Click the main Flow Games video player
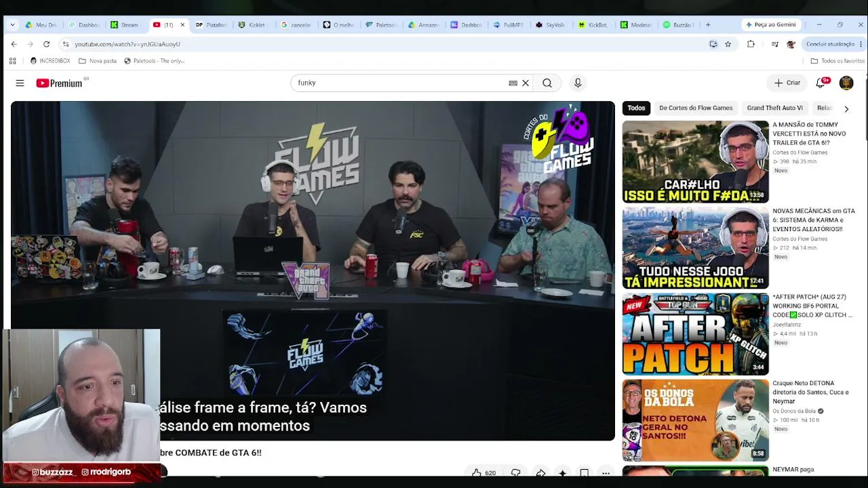868x488 pixels. coord(313,271)
